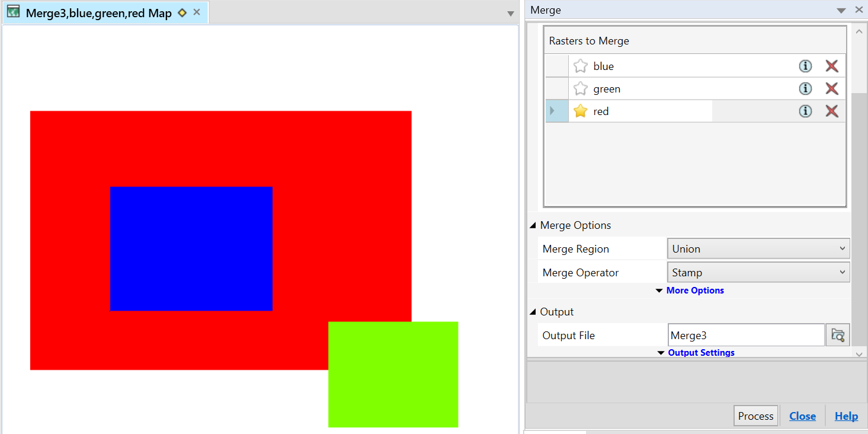Click inside the Output File text field
The image size is (868, 434).
point(745,334)
